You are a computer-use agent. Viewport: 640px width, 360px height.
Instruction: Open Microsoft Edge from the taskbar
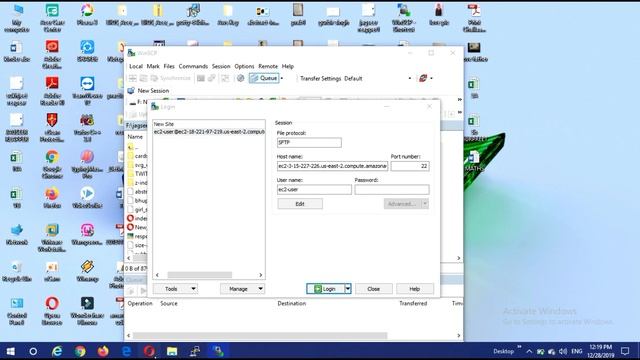click(126, 351)
